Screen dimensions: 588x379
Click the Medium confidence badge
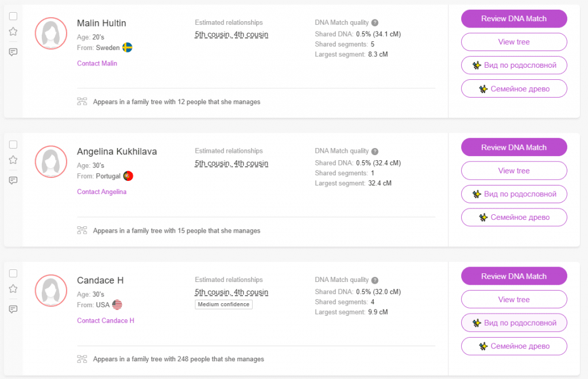[224, 304]
